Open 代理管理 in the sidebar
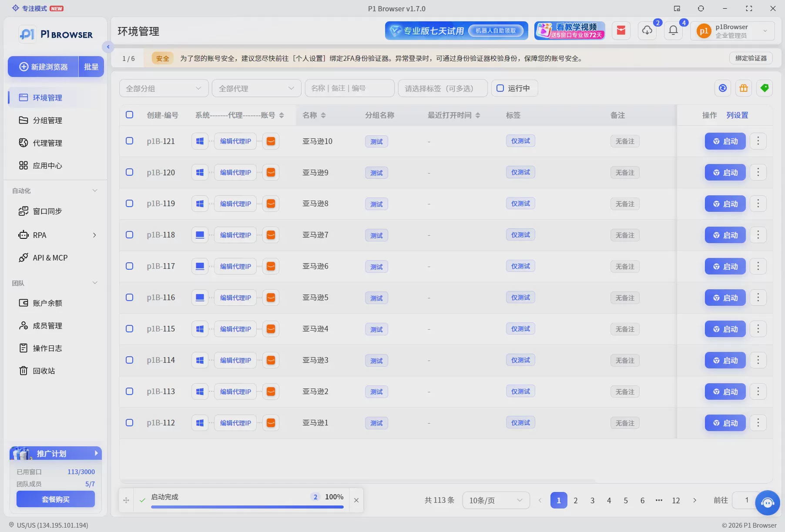Image resolution: width=785 pixels, height=532 pixels. (x=56, y=143)
